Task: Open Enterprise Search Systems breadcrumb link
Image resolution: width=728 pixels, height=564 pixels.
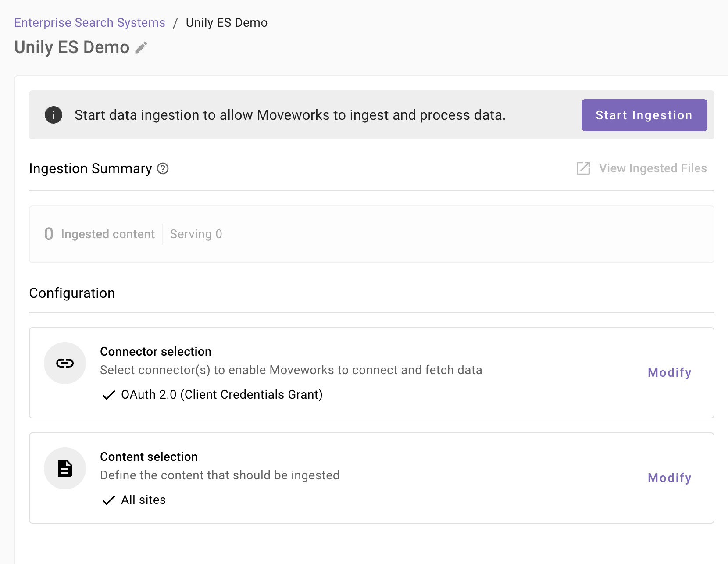Action: [x=89, y=23]
